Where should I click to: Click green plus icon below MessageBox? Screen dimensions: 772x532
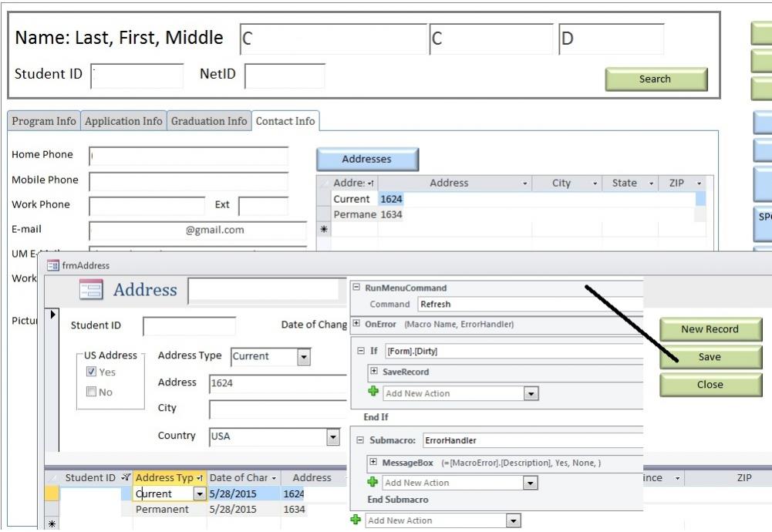pos(373,481)
